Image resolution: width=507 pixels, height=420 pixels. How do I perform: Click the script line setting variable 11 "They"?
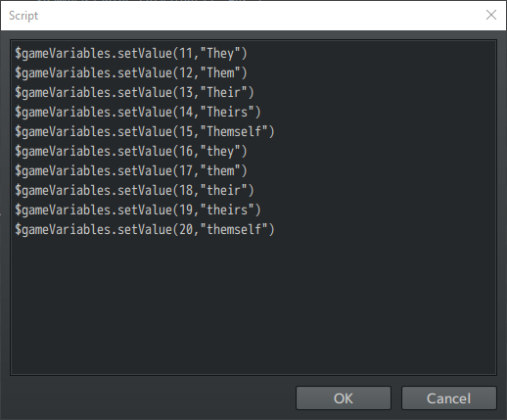coord(131,53)
